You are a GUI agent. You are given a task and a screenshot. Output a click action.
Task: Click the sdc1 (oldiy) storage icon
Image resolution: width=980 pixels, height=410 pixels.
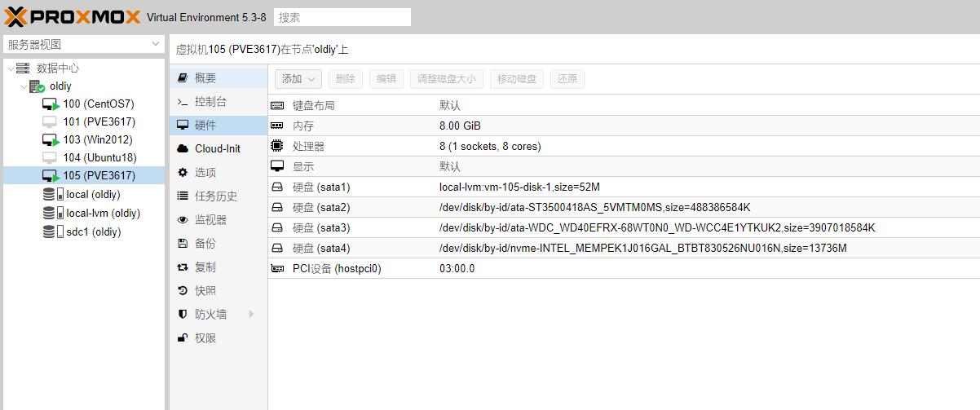[x=53, y=232]
